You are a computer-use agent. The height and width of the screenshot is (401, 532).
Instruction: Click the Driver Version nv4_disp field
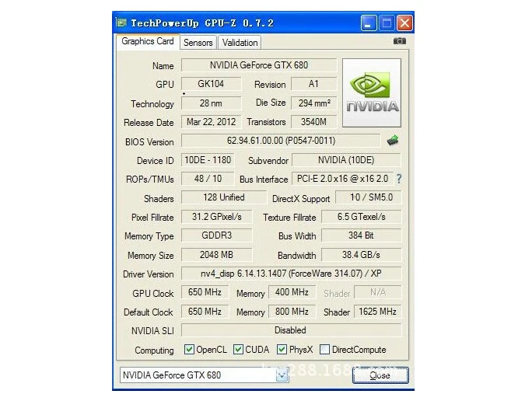(x=291, y=274)
